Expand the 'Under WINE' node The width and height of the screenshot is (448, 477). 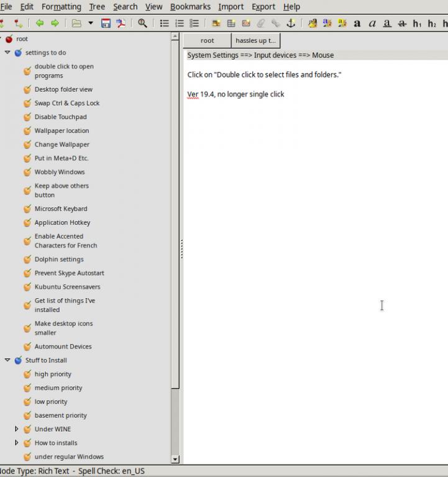point(17,429)
